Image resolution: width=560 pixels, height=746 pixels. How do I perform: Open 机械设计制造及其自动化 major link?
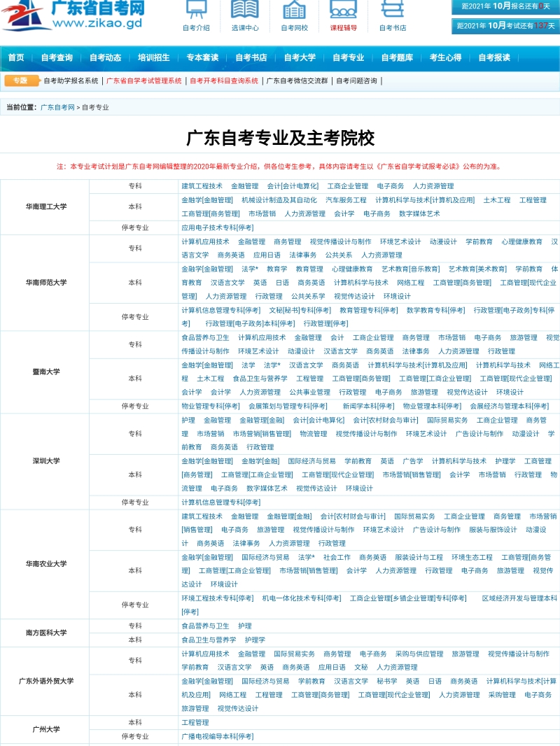click(x=279, y=200)
